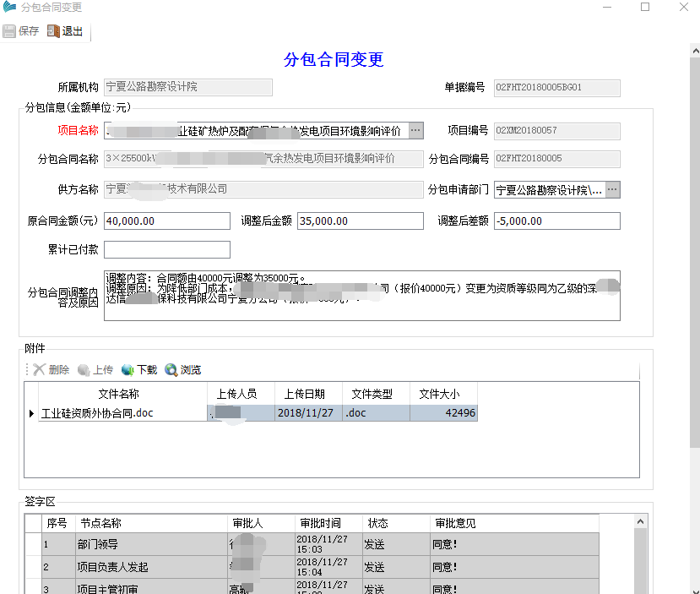Click the main window scroll-up arrow
This screenshot has height=594, width=700.
point(695,51)
